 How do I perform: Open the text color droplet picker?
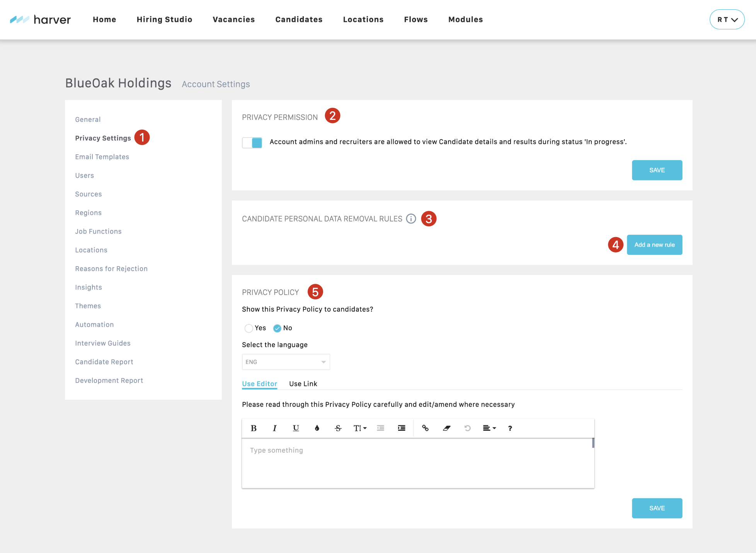pyautogui.click(x=317, y=428)
